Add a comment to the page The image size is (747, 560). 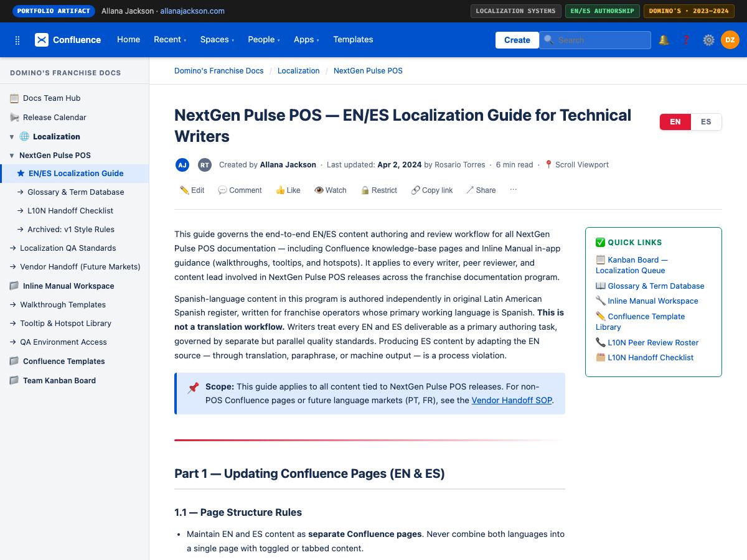click(x=240, y=190)
